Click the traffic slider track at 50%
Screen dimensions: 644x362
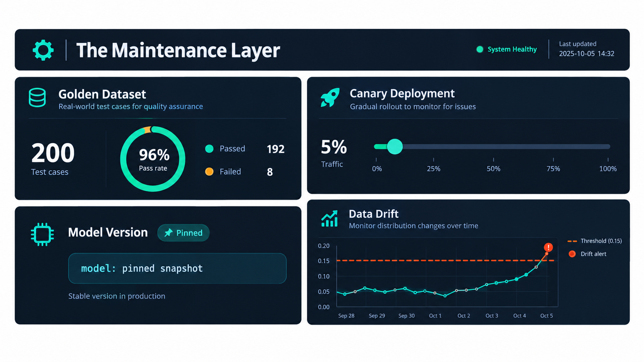tap(493, 147)
